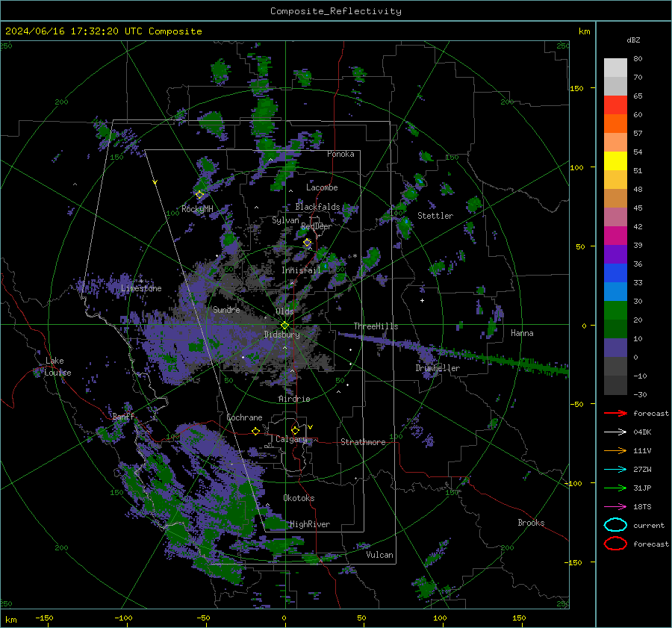The width and height of the screenshot is (672, 628).
Task: Select the green 31JP arrow icon
Action: tap(615, 488)
